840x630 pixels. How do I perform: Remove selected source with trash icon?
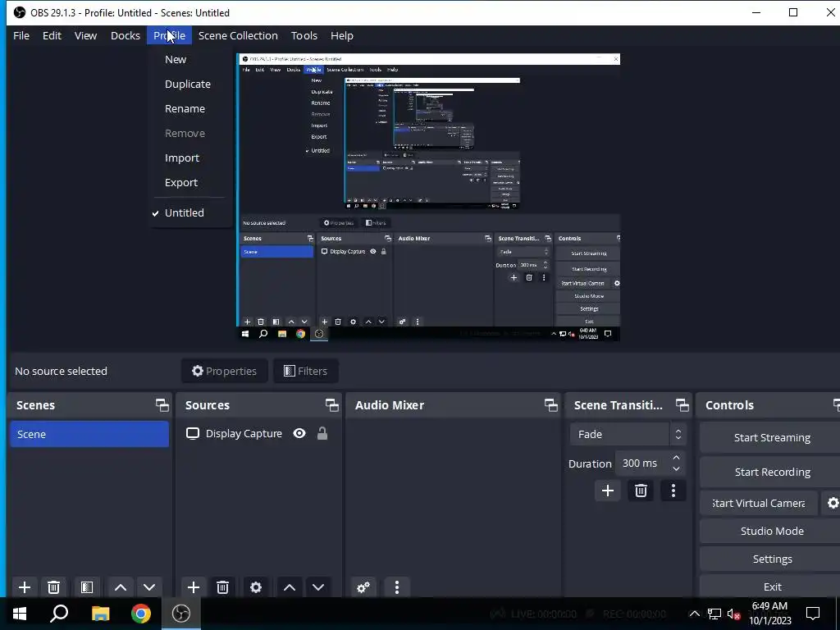(x=223, y=587)
